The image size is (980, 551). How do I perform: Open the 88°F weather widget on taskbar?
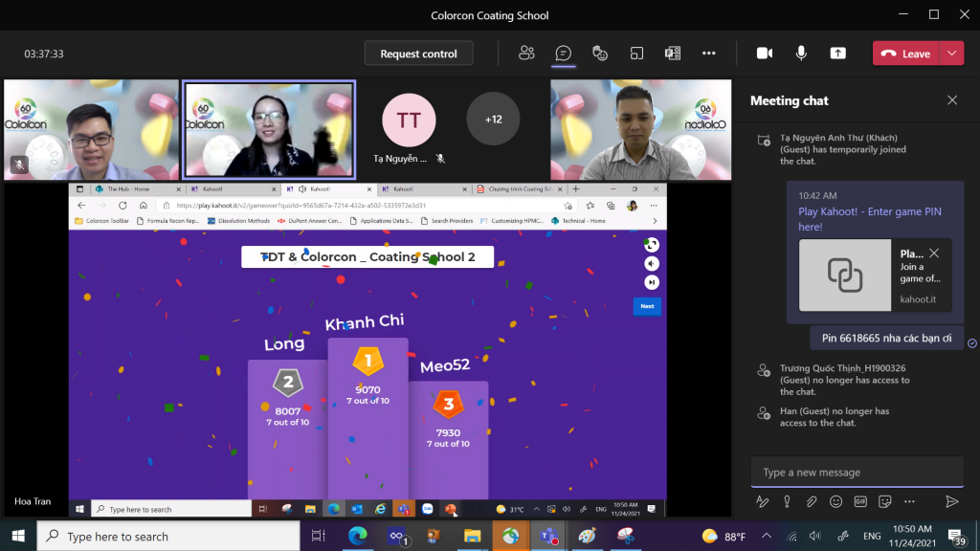point(724,536)
